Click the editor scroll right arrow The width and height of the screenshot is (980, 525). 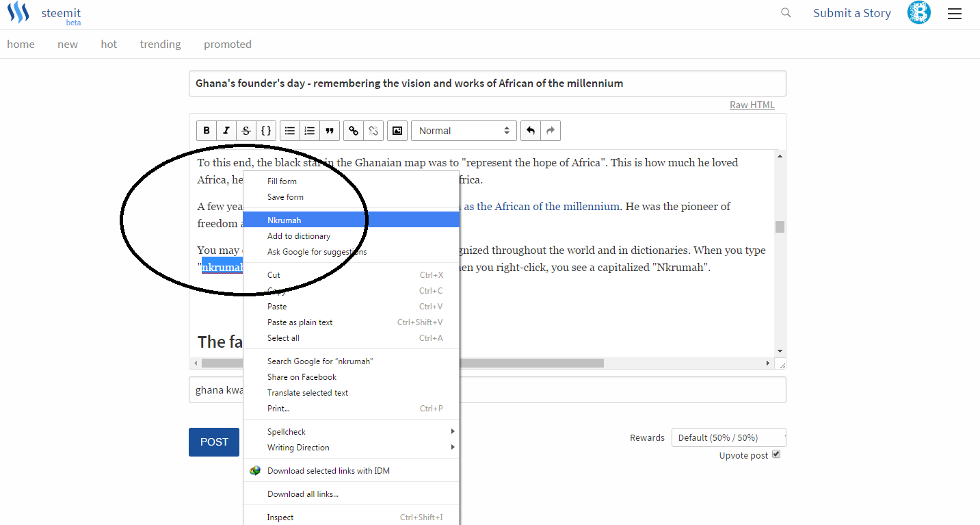click(769, 363)
